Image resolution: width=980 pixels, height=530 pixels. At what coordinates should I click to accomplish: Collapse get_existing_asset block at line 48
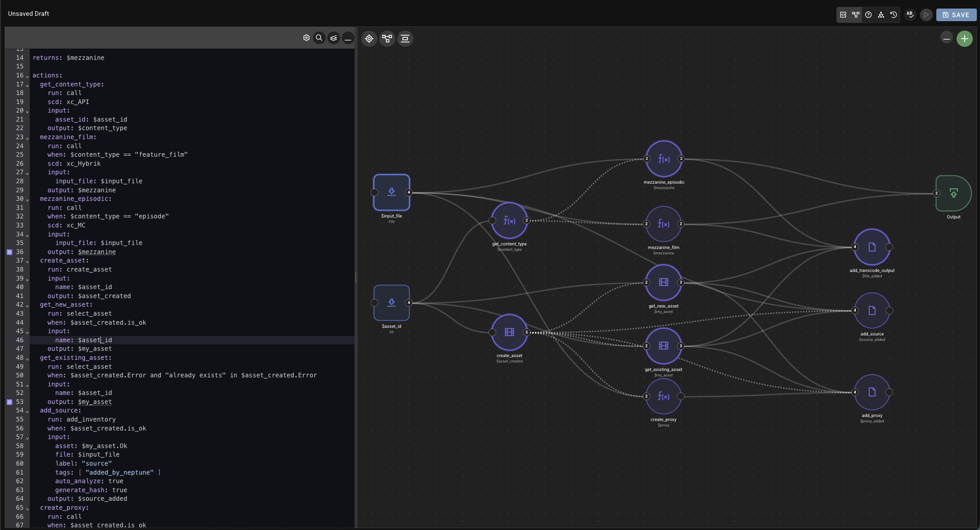pos(27,359)
